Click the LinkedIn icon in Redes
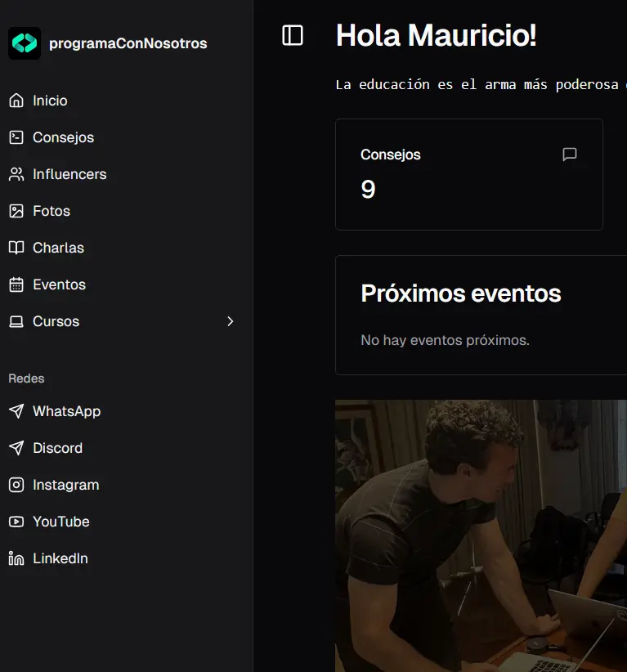Image resolution: width=627 pixels, height=672 pixels. click(16, 558)
